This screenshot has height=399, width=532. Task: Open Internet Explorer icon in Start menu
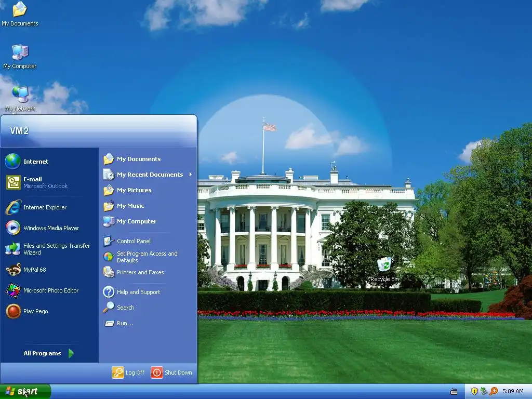click(x=13, y=207)
